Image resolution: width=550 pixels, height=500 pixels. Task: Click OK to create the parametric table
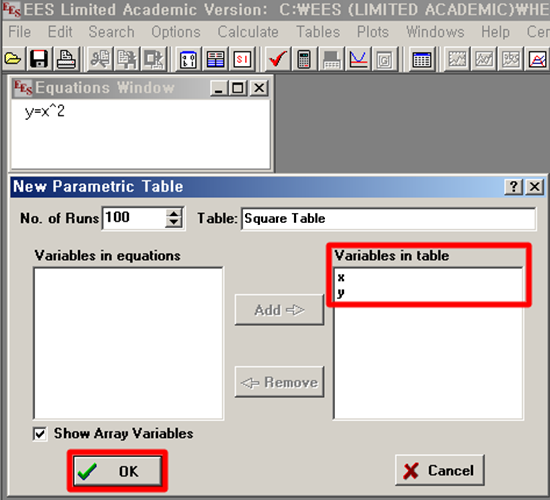(118, 471)
